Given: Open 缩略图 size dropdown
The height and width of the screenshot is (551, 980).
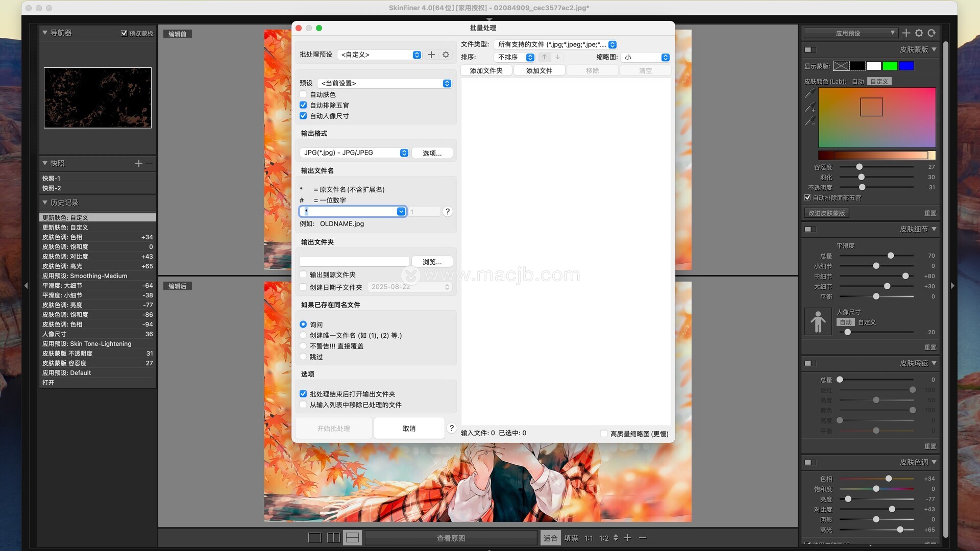Looking at the screenshot, I should tap(645, 57).
